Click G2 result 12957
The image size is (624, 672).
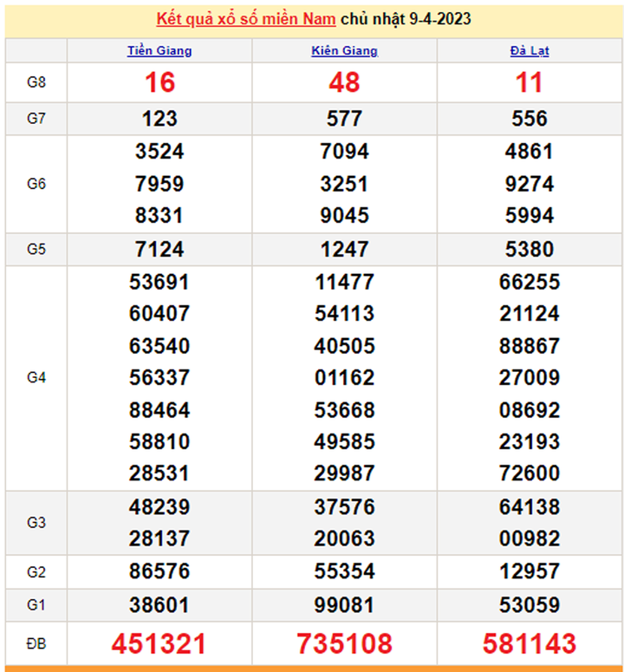point(529,571)
